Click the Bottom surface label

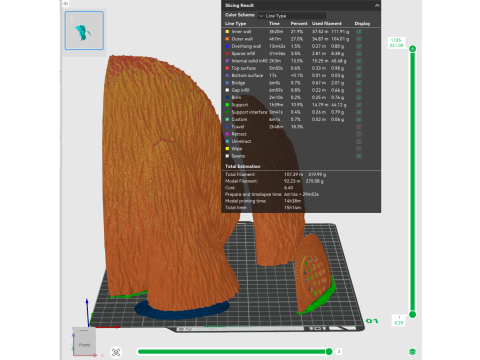tap(247, 75)
